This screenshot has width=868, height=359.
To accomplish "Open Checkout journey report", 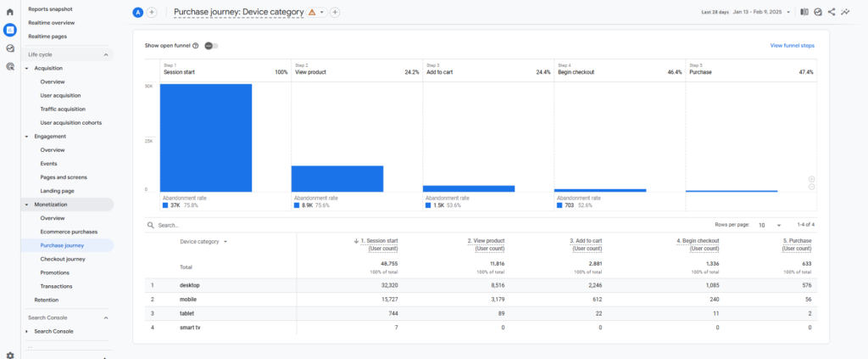I will [x=64, y=259].
